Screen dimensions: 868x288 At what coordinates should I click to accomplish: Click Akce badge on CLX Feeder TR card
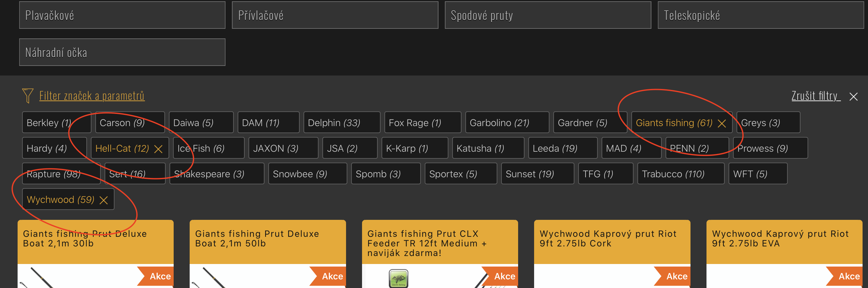[500, 276]
